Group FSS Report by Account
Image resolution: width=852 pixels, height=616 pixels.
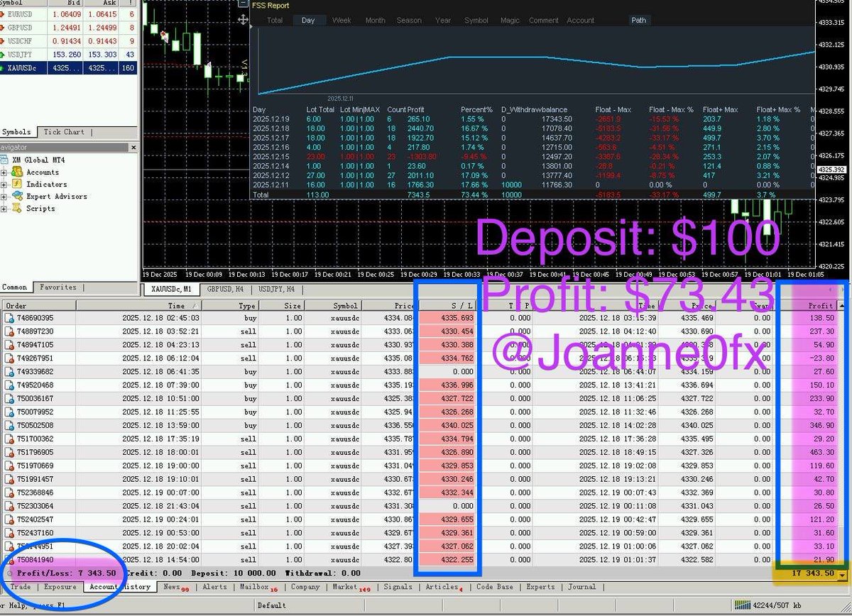(580, 21)
